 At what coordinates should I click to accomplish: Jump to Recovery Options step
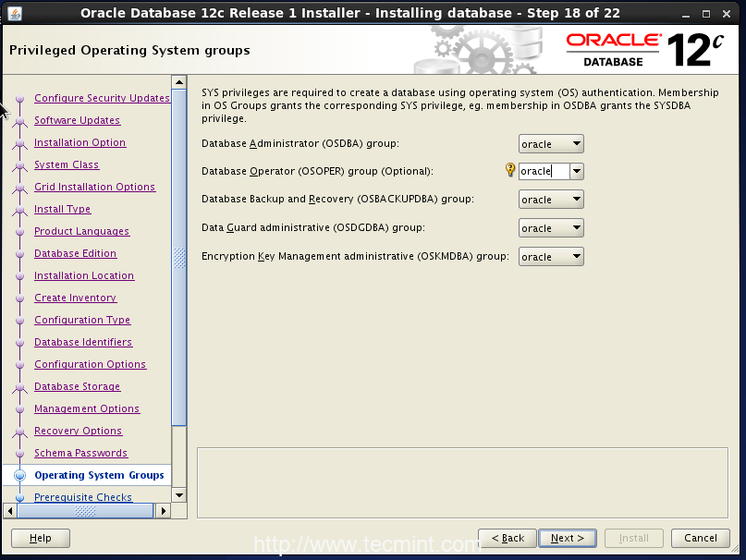tap(78, 431)
